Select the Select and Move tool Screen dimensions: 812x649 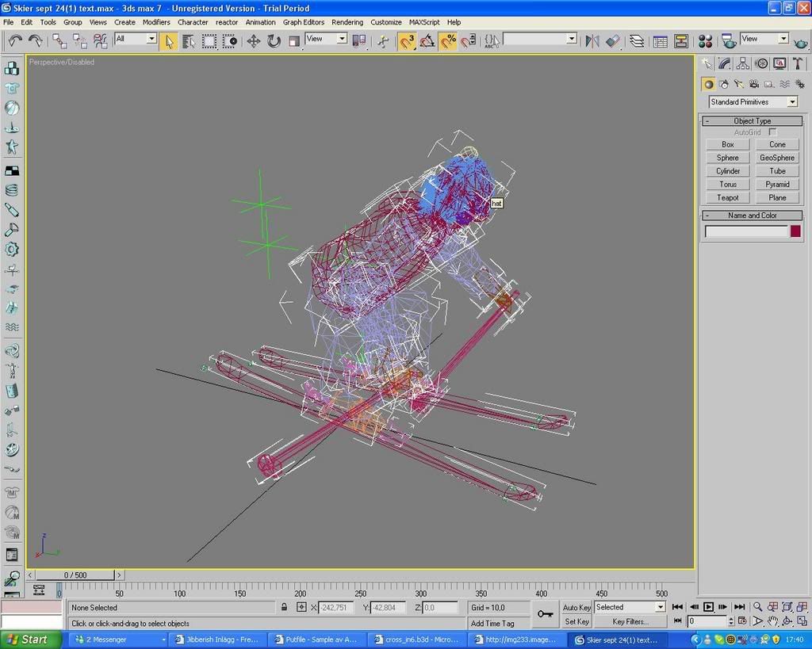[x=254, y=40]
